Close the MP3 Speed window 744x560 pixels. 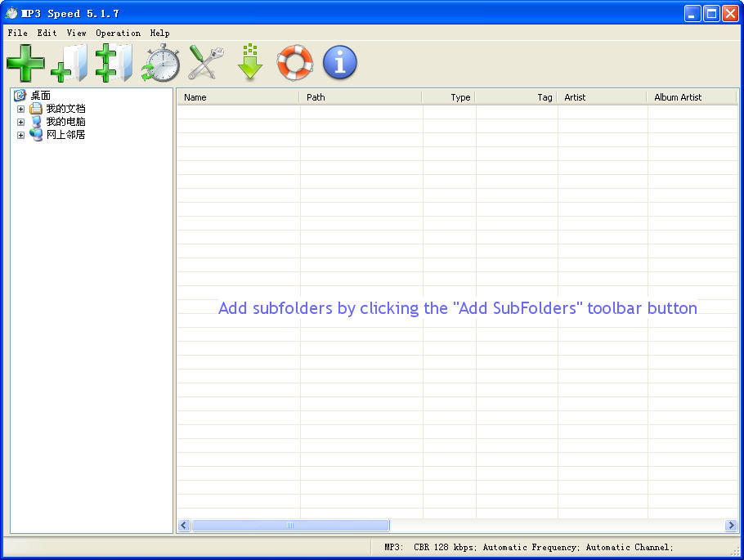(730, 13)
